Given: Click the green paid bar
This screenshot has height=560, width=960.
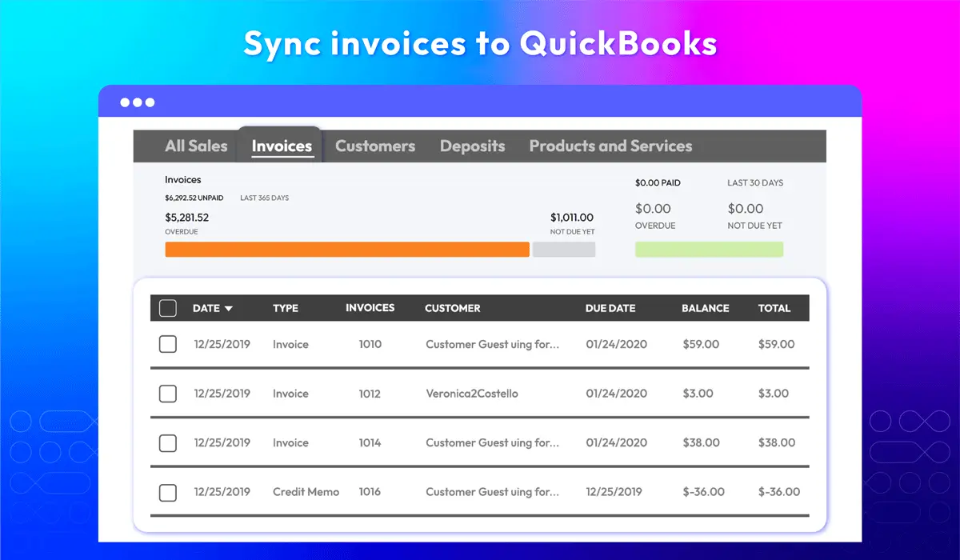Looking at the screenshot, I should [709, 250].
